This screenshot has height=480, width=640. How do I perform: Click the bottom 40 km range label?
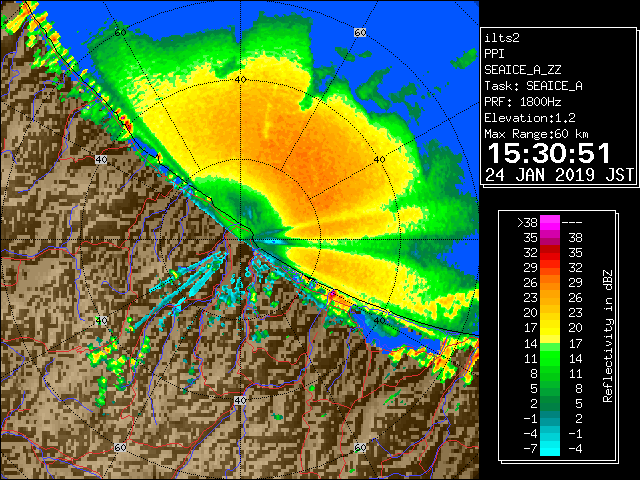click(240, 400)
